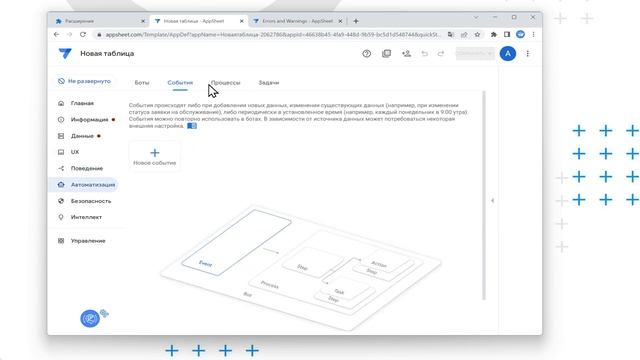Image resolution: width=640 pixels, height=360 pixels.
Task: Redo the last change
Action: [x=441, y=53]
